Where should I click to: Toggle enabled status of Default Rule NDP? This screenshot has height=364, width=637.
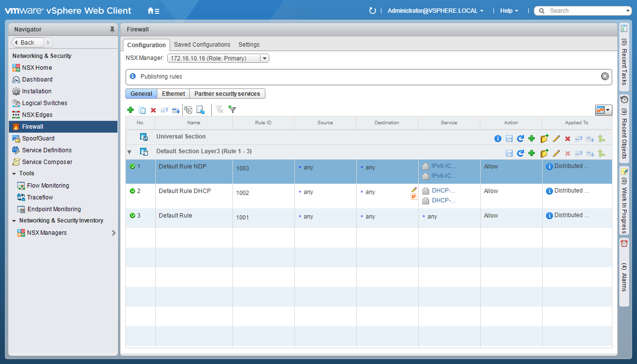coord(132,167)
